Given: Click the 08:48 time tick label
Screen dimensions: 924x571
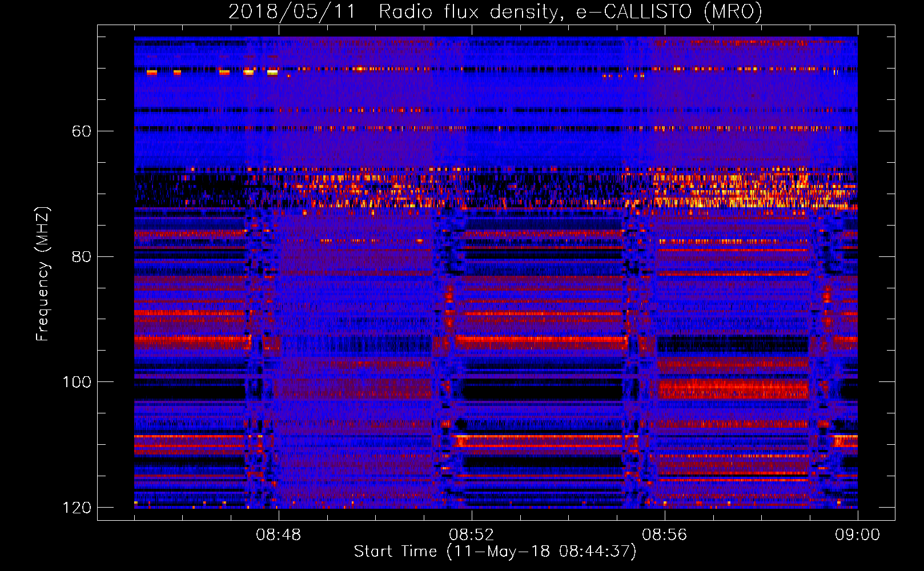Looking at the screenshot, I should tap(279, 535).
